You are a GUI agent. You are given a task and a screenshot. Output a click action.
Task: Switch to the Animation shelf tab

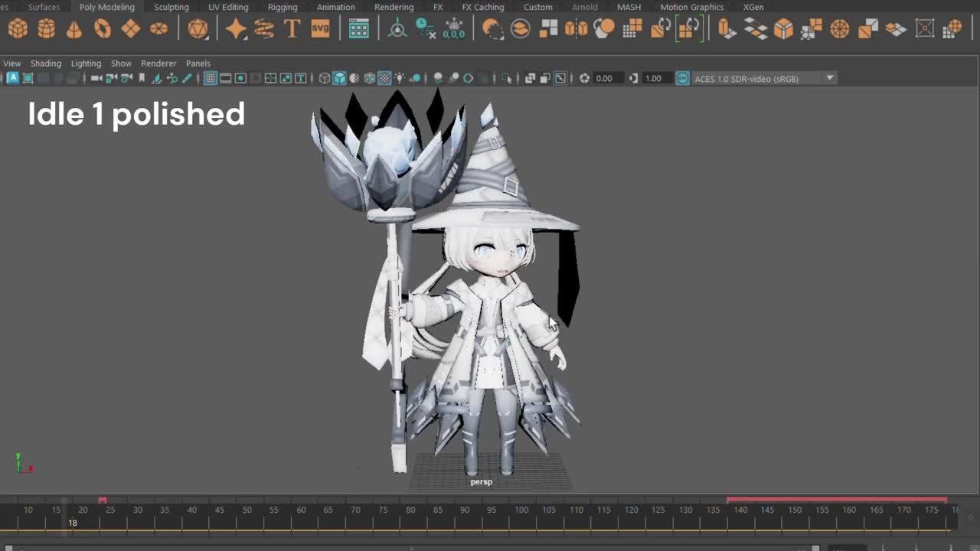pyautogui.click(x=336, y=7)
